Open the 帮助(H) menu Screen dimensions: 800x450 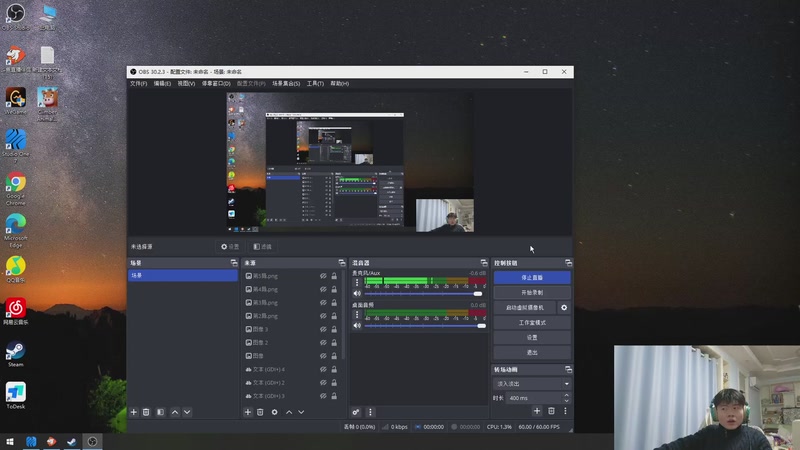pyautogui.click(x=340, y=84)
